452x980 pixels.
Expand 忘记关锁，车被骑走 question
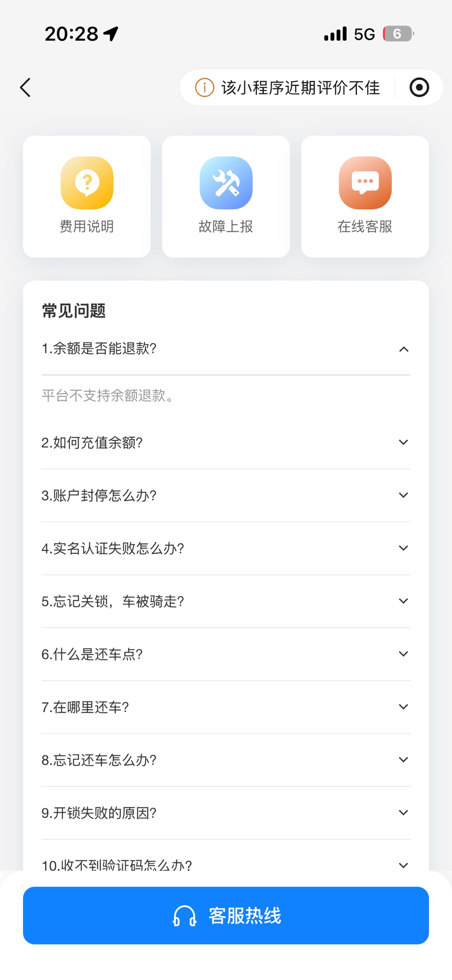403,601
